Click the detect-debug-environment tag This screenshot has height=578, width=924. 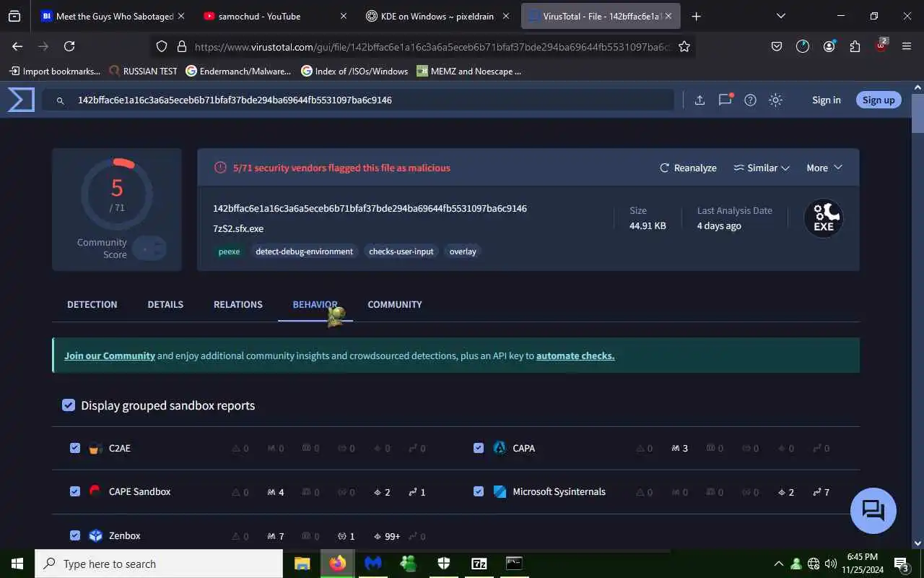[304, 251]
